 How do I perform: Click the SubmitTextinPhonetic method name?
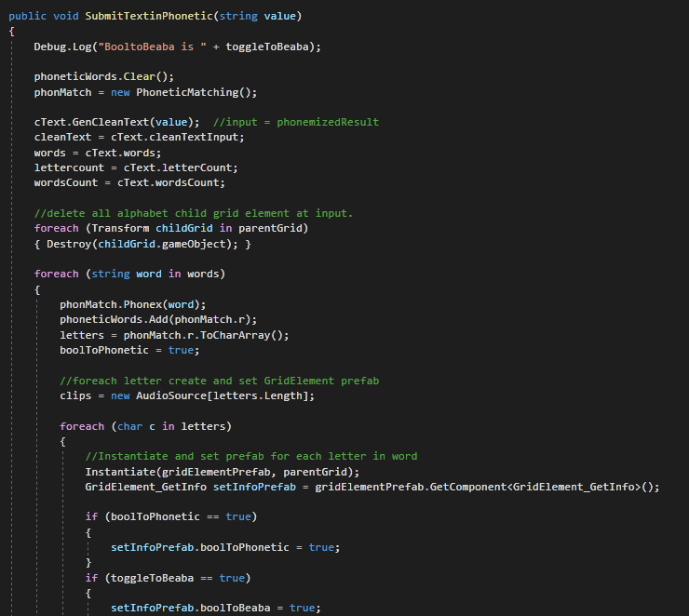149,16
